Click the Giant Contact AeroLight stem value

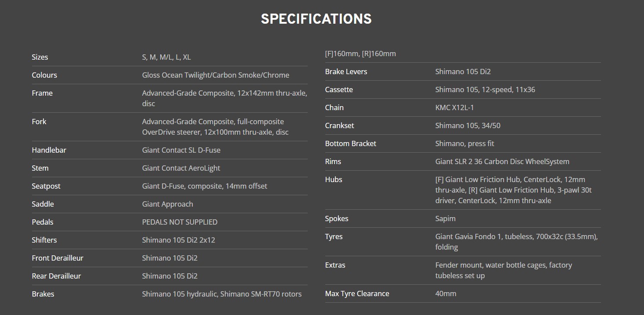point(181,168)
